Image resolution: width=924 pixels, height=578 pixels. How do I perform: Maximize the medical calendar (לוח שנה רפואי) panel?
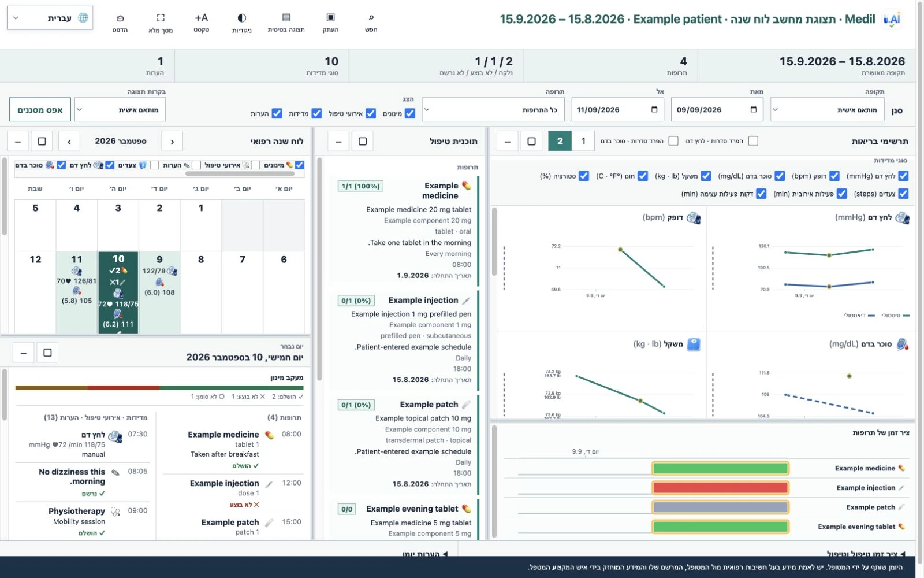pos(42,141)
